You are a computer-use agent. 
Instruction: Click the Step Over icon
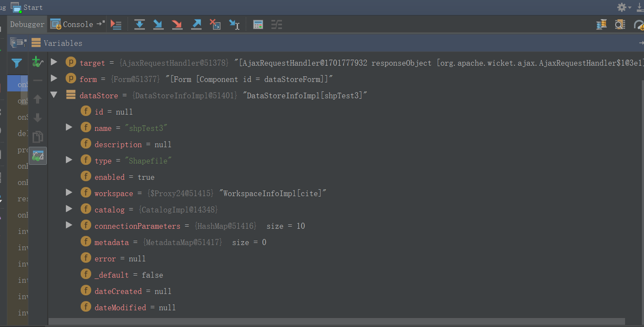point(140,24)
